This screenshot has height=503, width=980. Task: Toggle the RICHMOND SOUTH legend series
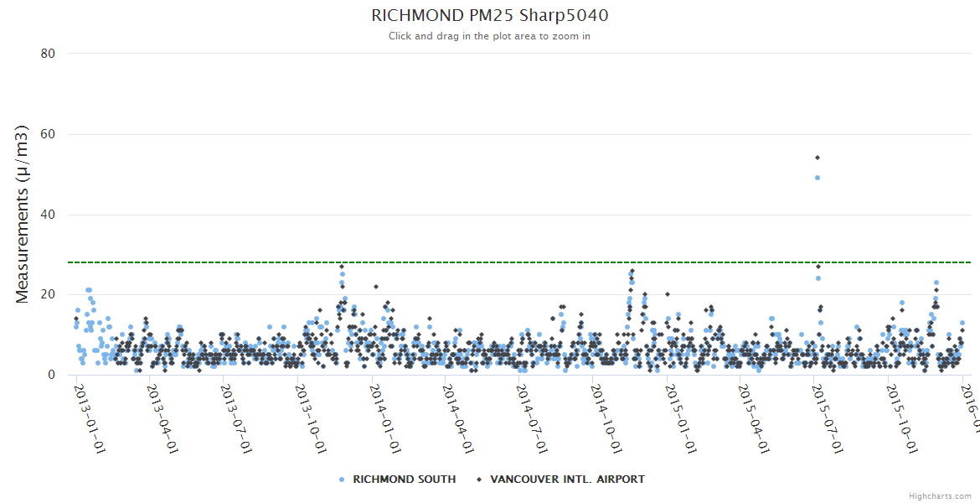point(404,480)
